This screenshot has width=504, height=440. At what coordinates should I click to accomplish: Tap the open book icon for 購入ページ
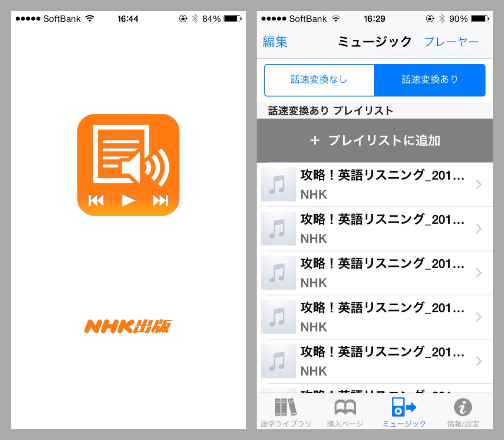[345, 407]
